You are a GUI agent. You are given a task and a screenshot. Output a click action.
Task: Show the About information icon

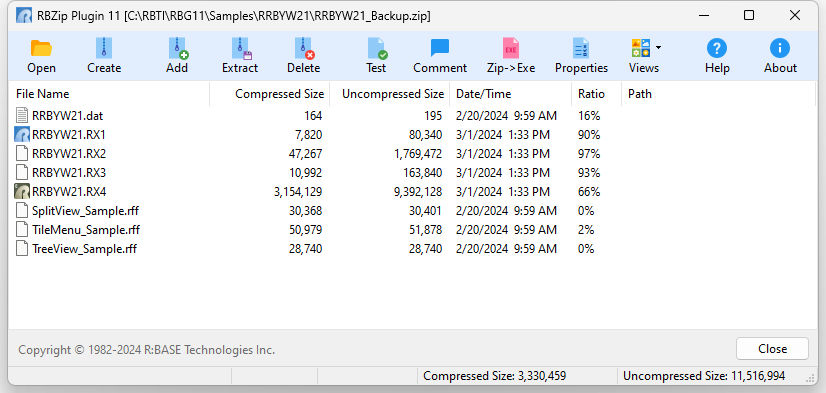click(780, 48)
